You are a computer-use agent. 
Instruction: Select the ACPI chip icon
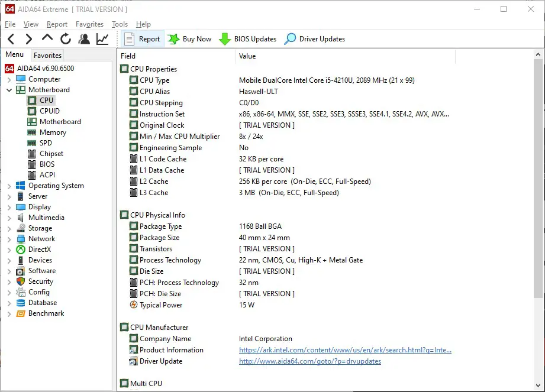31,174
